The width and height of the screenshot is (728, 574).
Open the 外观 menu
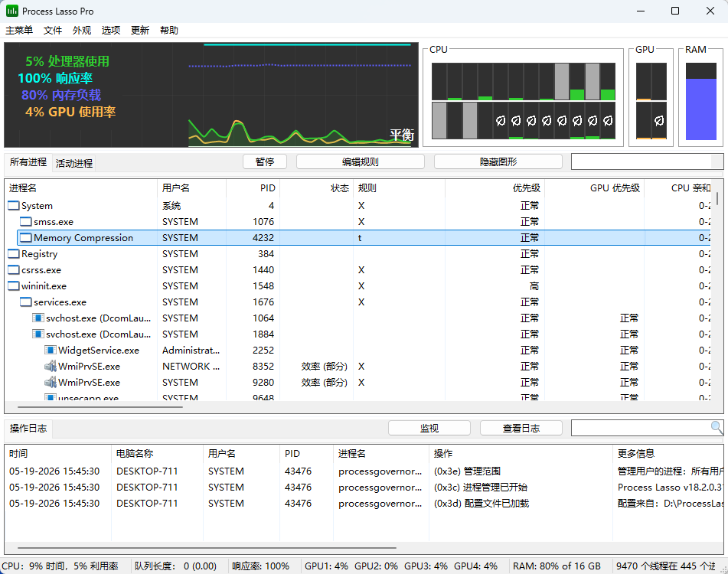(x=82, y=30)
